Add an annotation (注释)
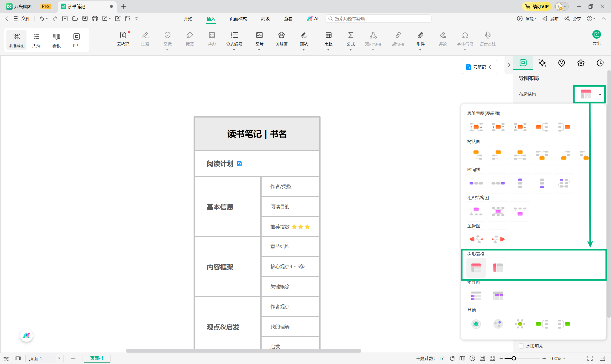 (x=145, y=39)
